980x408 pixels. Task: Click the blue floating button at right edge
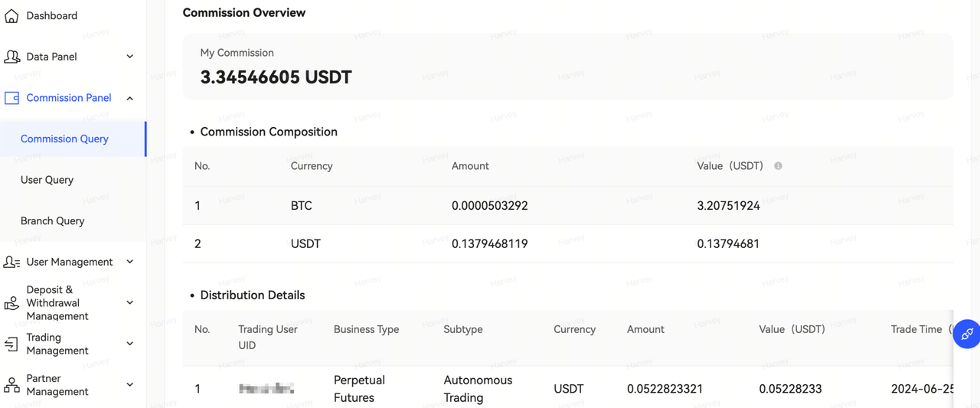[967, 334]
